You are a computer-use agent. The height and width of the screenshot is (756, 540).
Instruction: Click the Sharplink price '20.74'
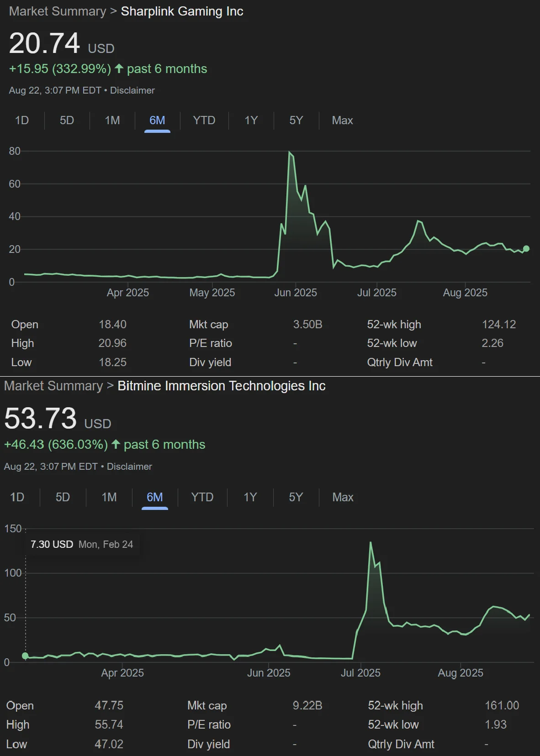pos(45,44)
